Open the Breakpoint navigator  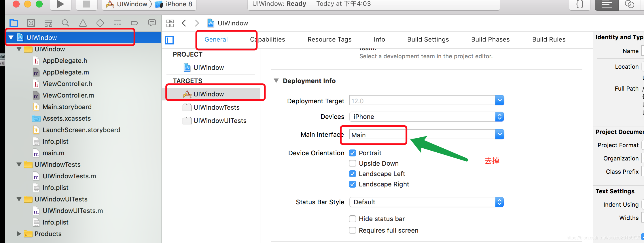click(x=135, y=23)
